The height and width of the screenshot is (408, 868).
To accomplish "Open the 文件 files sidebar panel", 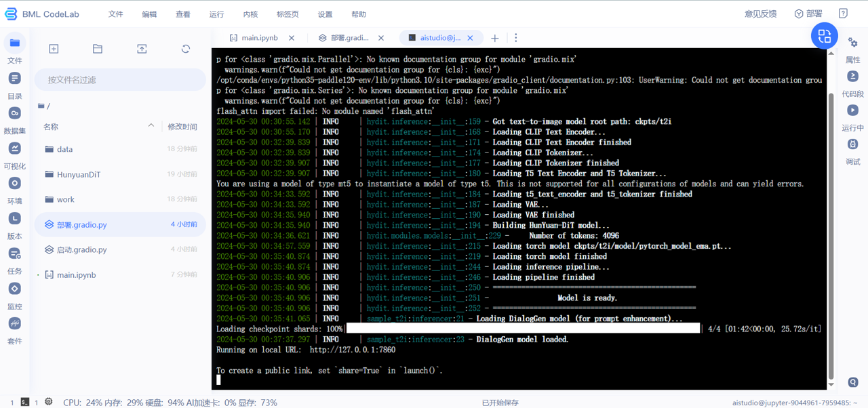I will point(14,49).
